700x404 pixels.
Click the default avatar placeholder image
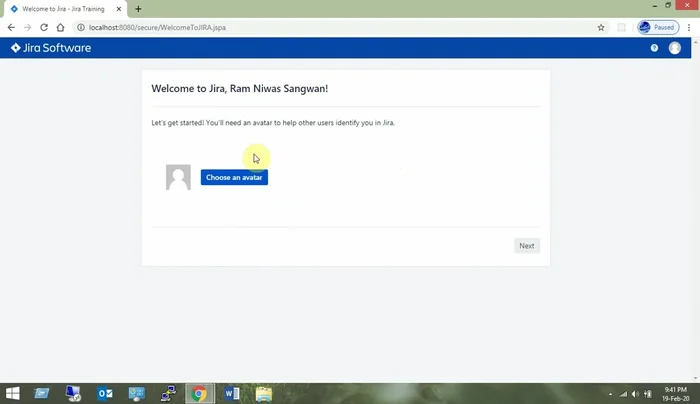178,177
